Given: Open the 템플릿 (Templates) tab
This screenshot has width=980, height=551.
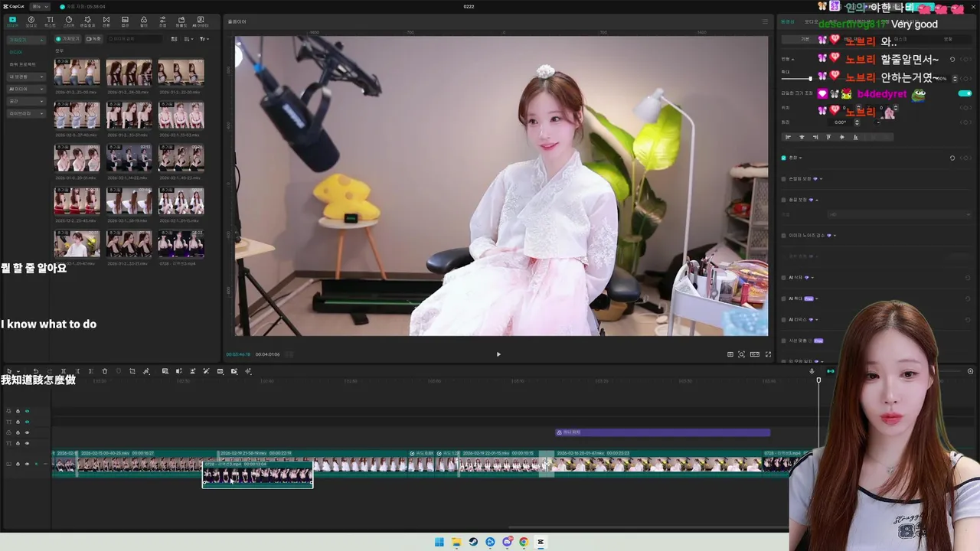Looking at the screenshot, I should point(181,21).
